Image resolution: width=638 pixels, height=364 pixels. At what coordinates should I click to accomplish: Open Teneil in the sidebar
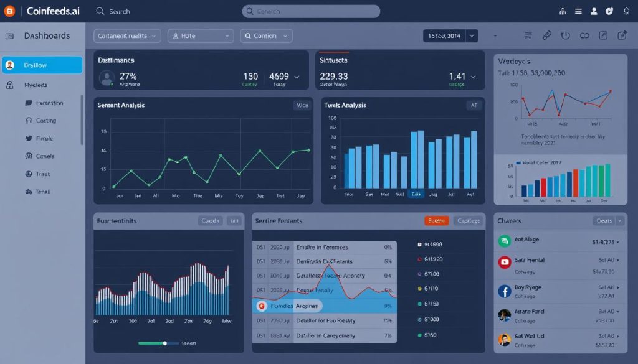43,192
